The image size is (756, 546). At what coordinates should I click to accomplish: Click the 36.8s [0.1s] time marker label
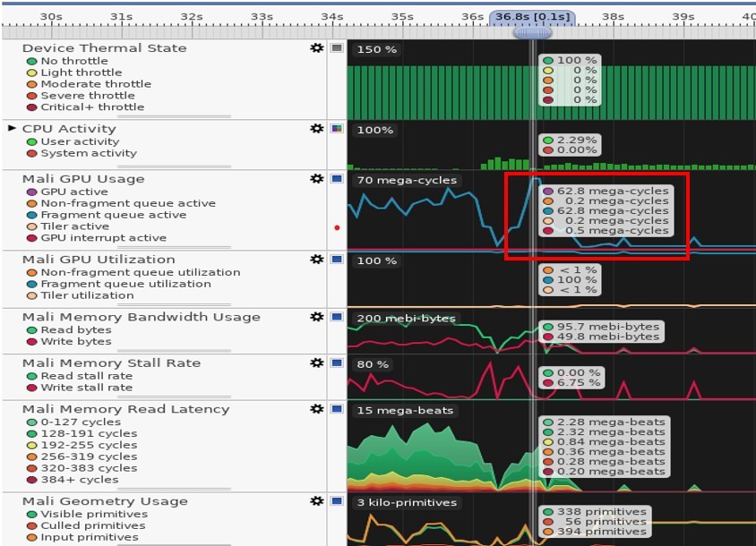pos(532,17)
